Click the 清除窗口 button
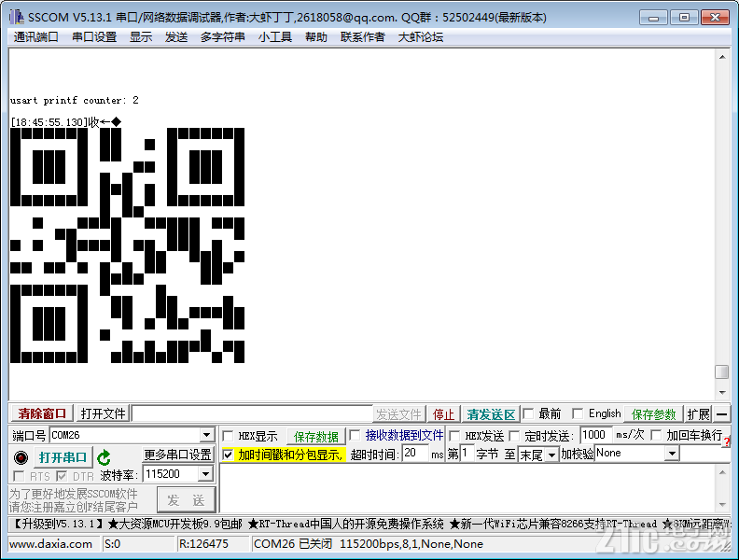Image resolution: width=739 pixels, height=560 pixels. tap(42, 413)
